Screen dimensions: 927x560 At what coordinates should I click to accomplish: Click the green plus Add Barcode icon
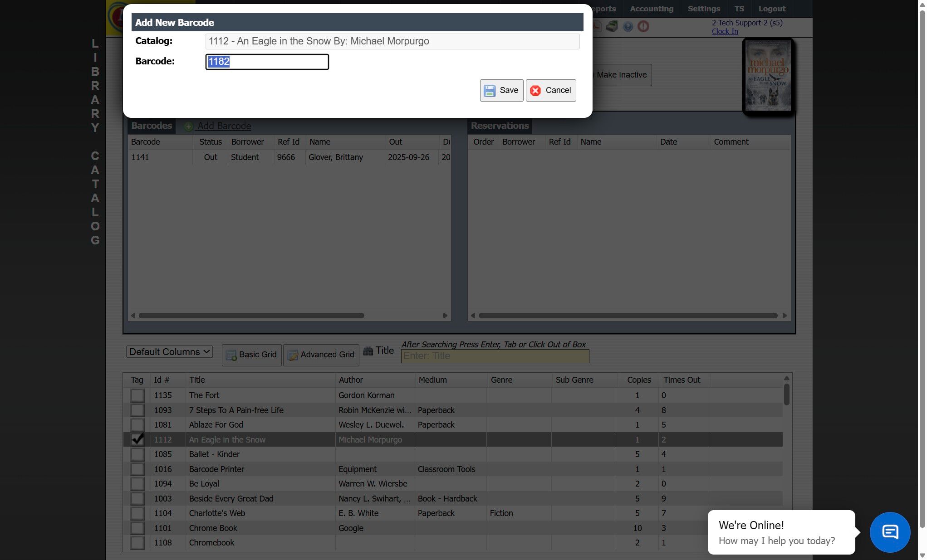point(189,127)
